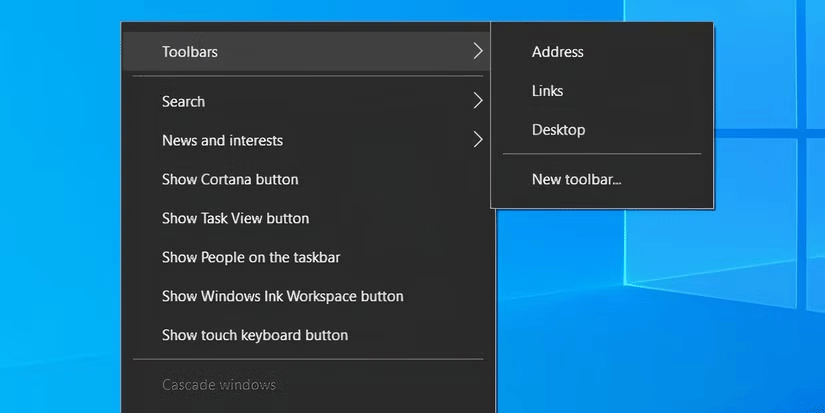Choose New toolbar... from the submenu
Image resolution: width=825 pixels, height=413 pixels.
pyautogui.click(x=576, y=180)
